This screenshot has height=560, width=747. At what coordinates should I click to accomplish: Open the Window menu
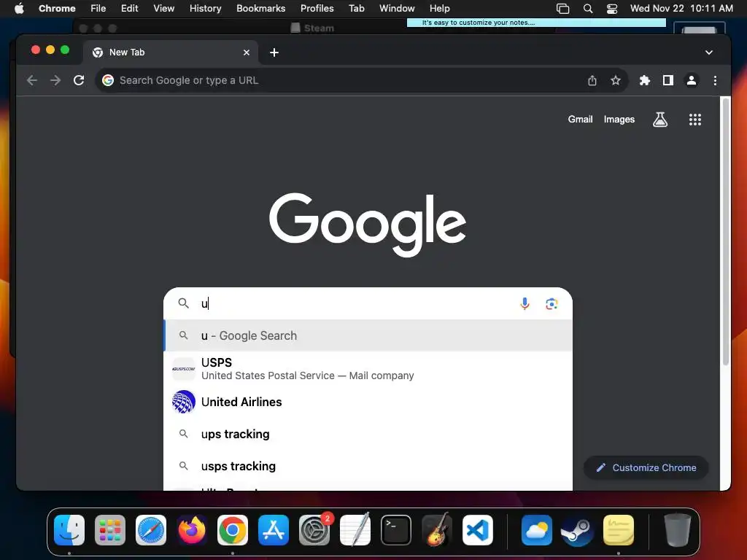(397, 8)
